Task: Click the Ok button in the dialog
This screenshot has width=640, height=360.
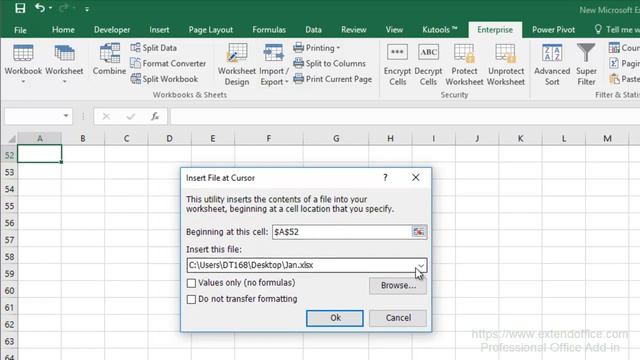Action: pos(335,318)
